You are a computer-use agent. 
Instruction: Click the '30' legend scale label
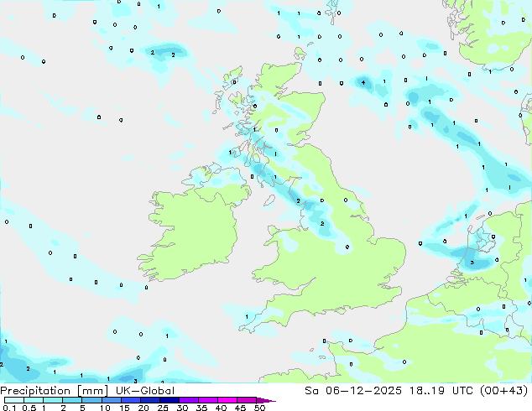pyautogui.click(x=182, y=408)
